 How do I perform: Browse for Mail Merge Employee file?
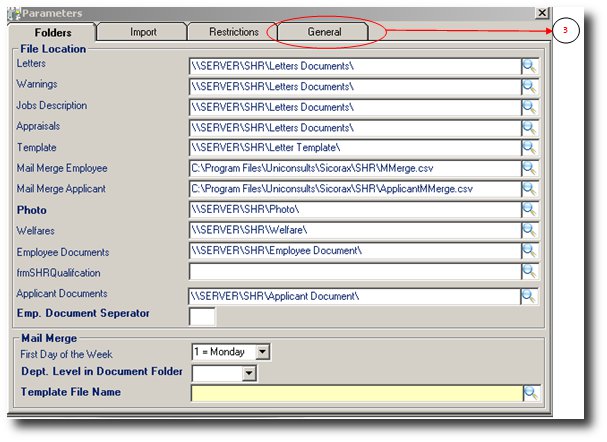529,170
